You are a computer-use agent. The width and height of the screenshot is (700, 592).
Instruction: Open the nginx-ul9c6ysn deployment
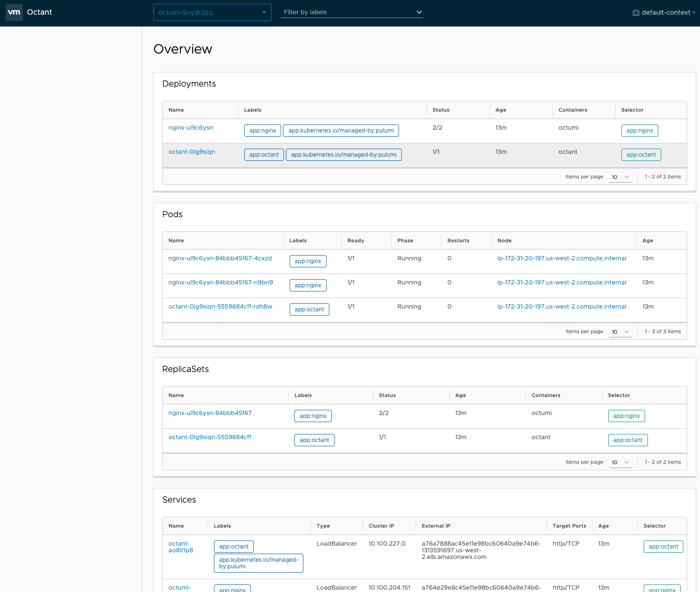point(191,128)
